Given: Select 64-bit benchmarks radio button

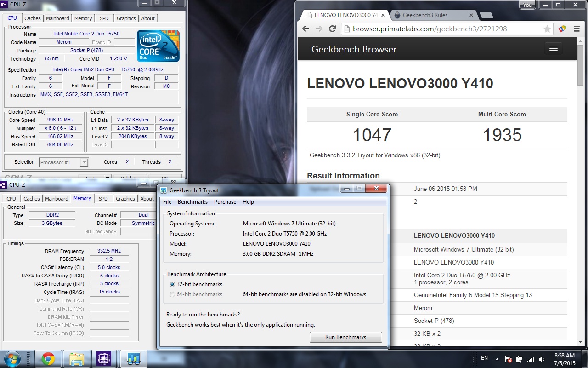Looking at the screenshot, I should (172, 294).
